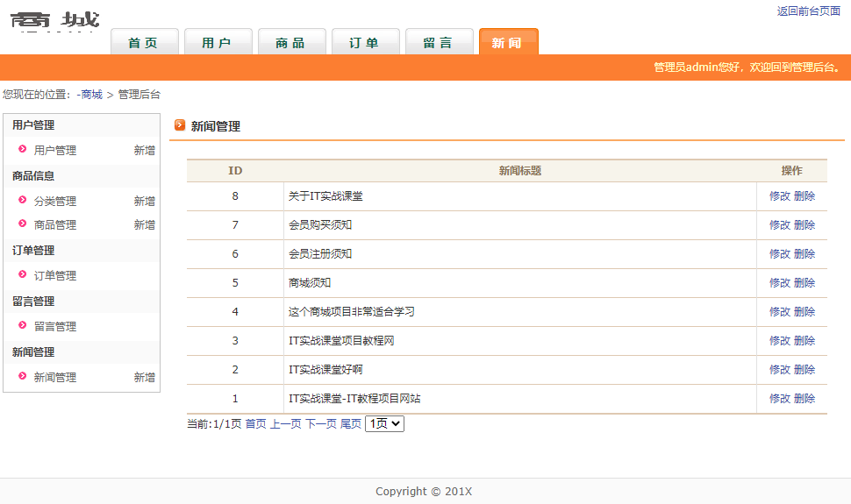Click 修改 for 会员注册须知

pos(780,254)
